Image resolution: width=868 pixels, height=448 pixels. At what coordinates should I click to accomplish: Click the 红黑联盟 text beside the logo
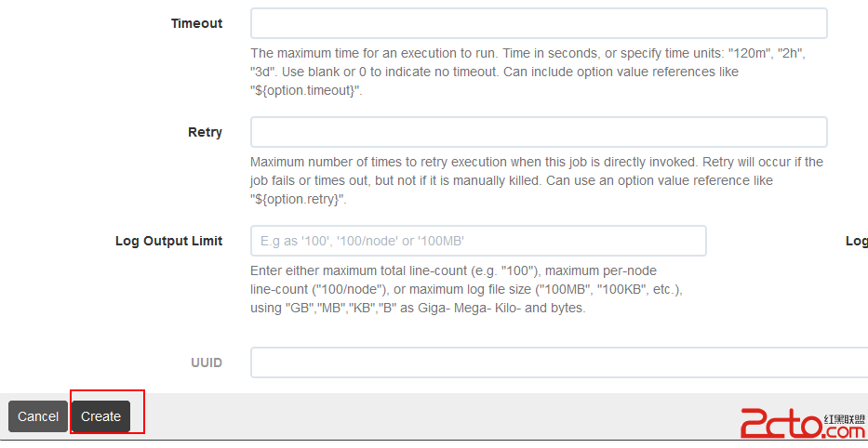(x=845, y=418)
